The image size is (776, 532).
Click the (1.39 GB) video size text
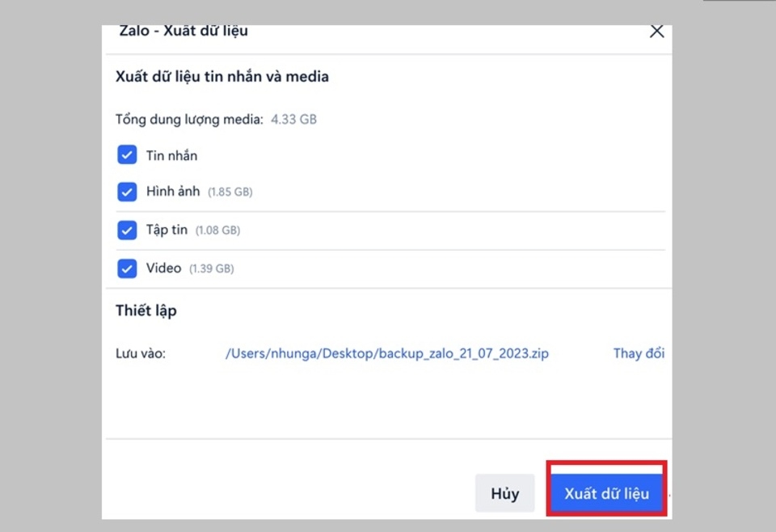pyautogui.click(x=211, y=268)
